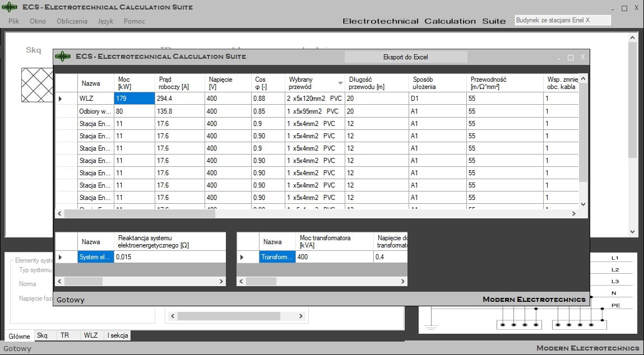Sort by the Nazwa column header in main table
Screen dimensions: 644x355
click(x=95, y=83)
